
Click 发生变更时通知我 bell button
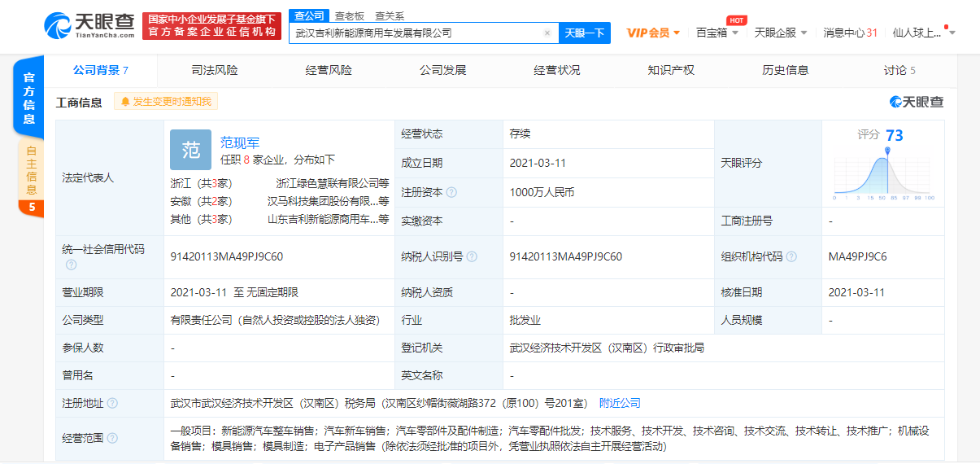tap(166, 102)
